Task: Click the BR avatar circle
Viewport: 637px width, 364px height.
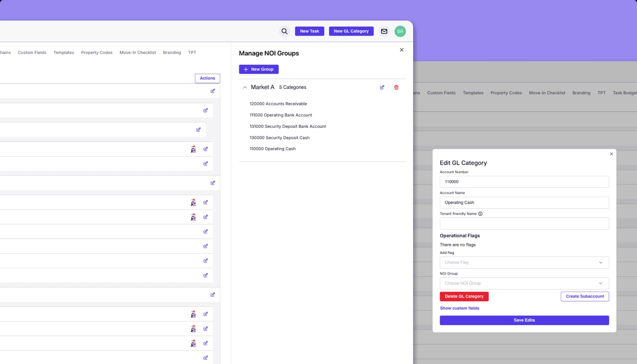Action: pos(400,31)
